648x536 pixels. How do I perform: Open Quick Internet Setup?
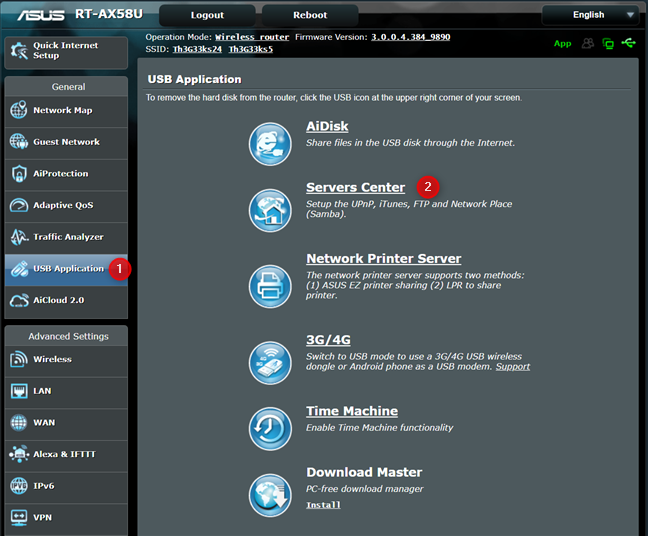tap(66, 52)
